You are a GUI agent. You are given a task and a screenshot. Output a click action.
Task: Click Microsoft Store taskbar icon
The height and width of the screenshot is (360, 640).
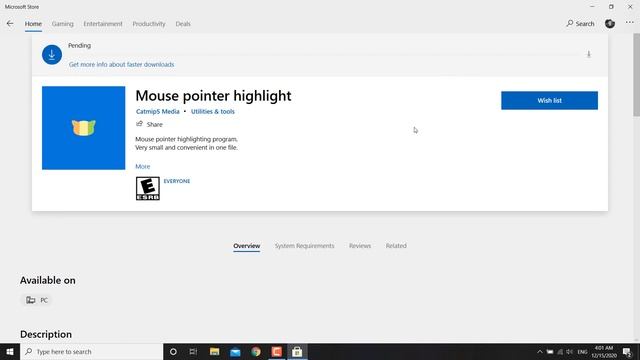297,351
